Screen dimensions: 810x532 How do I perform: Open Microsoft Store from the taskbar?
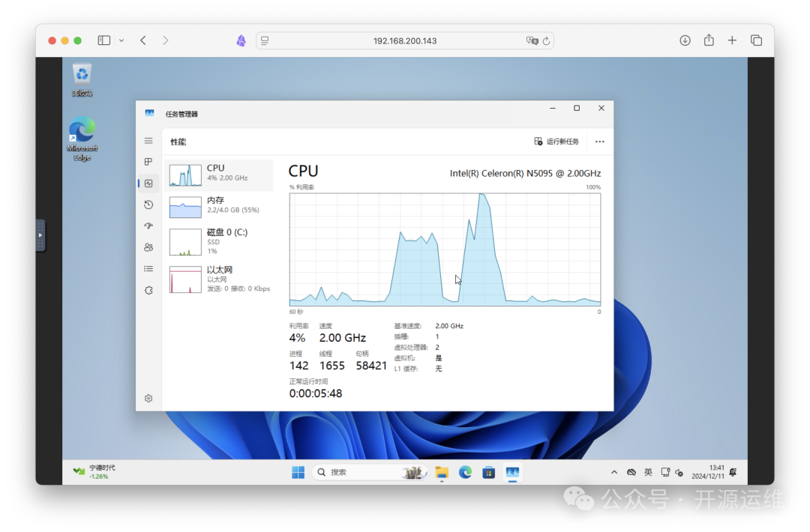coord(488,473)
